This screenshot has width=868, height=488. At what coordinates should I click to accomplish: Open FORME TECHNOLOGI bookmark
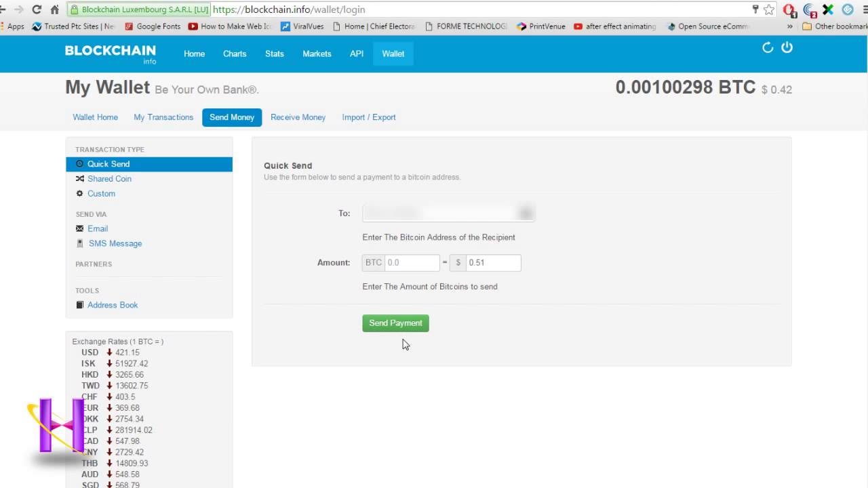tap(466, 26)
